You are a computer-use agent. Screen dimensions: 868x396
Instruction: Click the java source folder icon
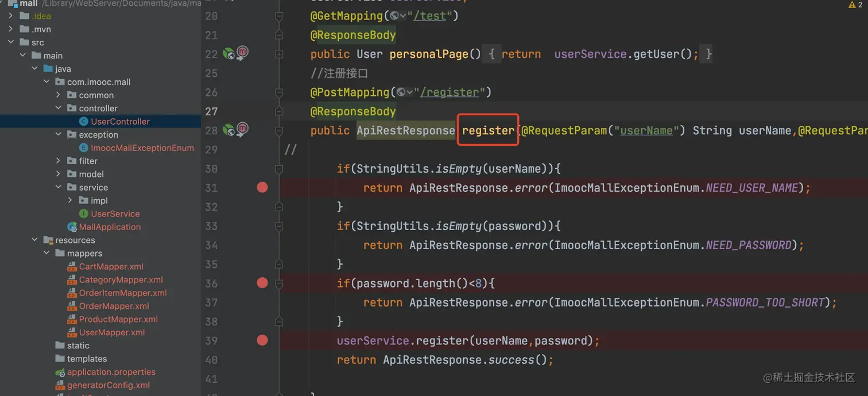(x=48, y=69)
